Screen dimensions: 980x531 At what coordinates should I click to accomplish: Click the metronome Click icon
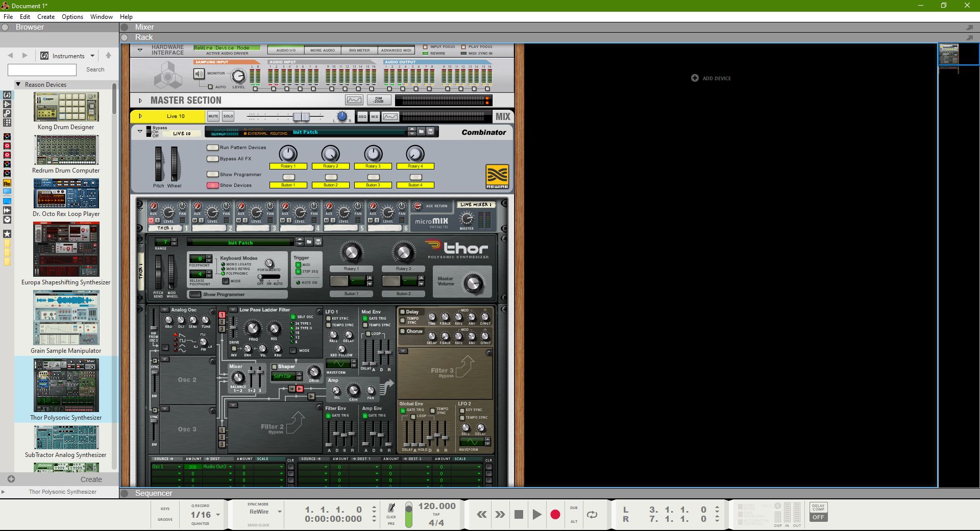(391, 508)
